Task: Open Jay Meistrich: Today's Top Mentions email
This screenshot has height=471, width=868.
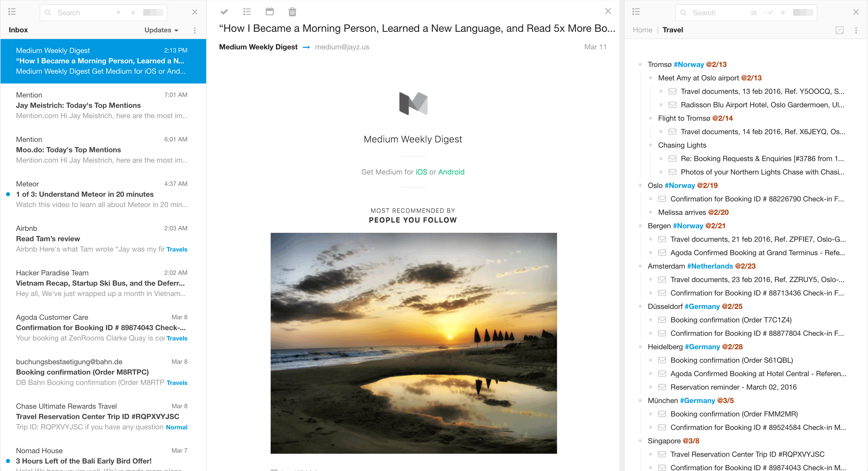Action: pos(103,105)
